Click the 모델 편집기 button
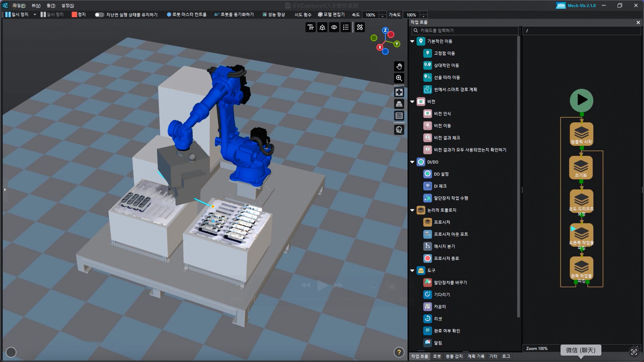Viewport: 644px width, 362px height. coord(331,15)
